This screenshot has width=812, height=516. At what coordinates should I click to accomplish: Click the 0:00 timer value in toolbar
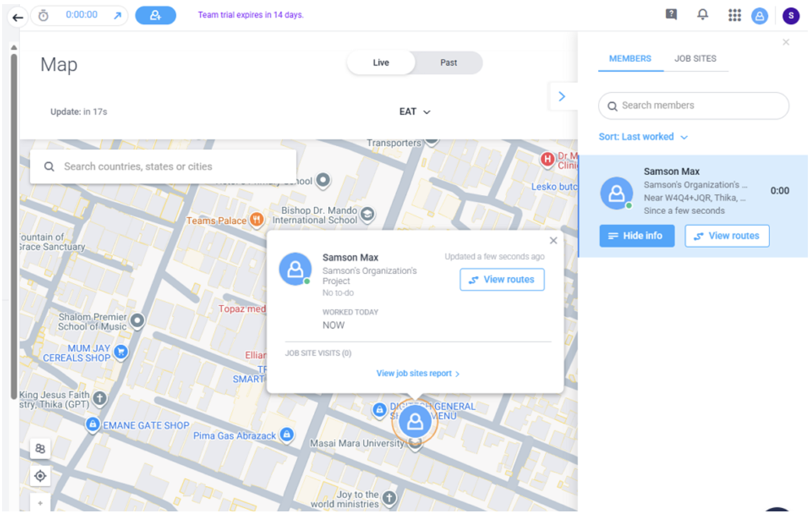tap(81, 15)
